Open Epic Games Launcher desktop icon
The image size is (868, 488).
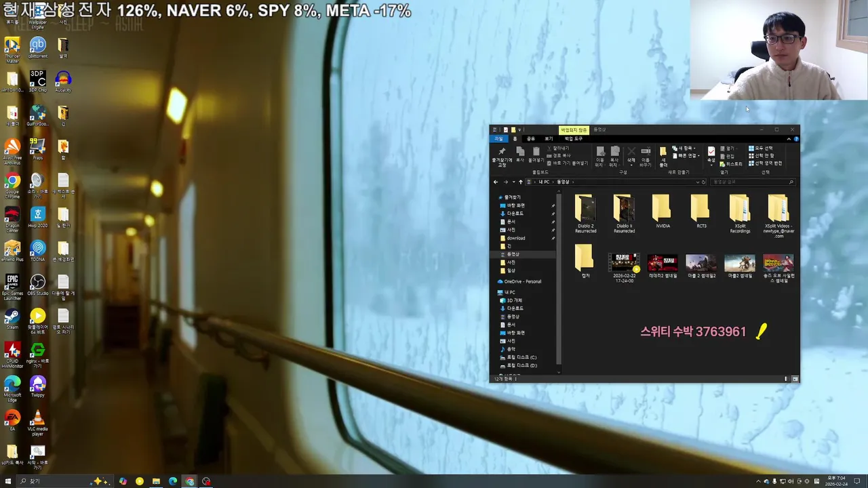(x=12, y=287)
